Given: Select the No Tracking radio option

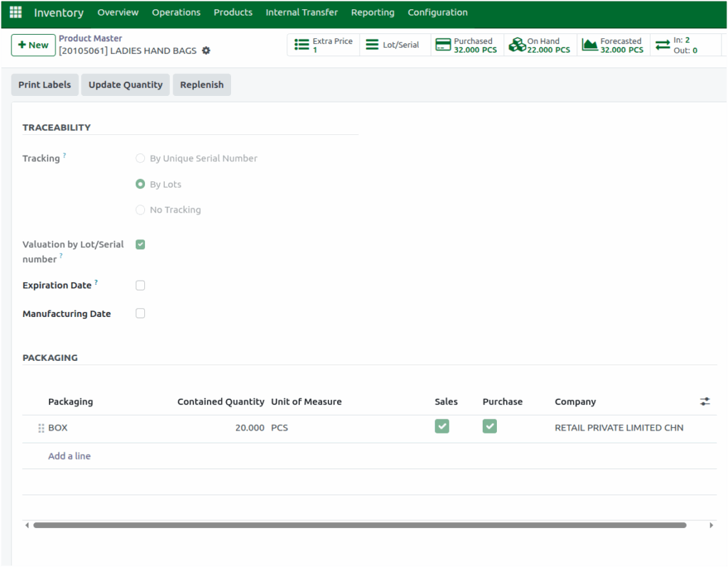Looking at the screenshot, I should [x=140, y=210].
